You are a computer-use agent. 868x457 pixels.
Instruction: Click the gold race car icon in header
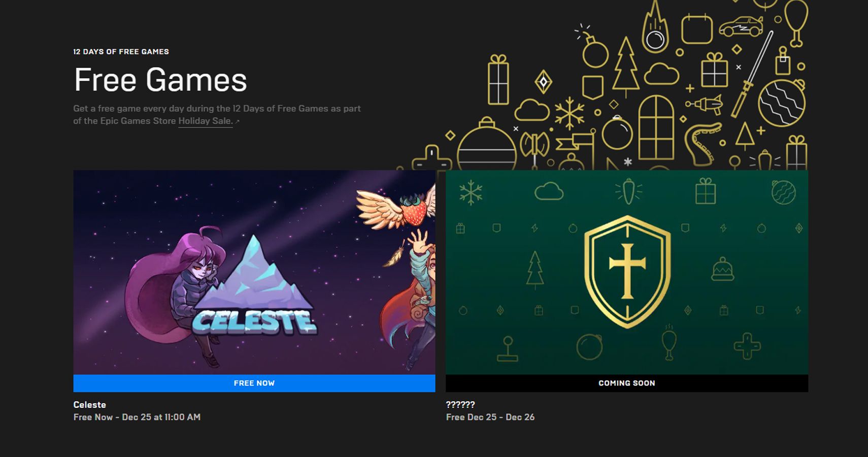(741, 26)
